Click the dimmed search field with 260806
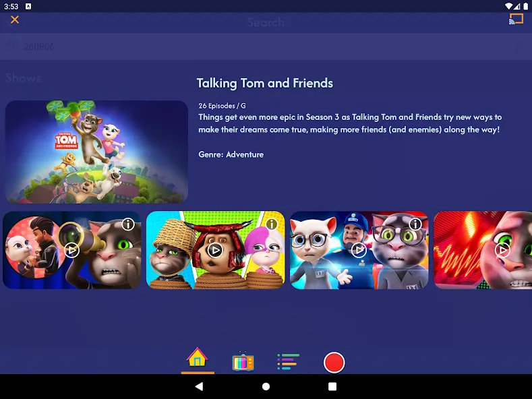The height and width of the screenshot is (399, 532). [266, 47]
